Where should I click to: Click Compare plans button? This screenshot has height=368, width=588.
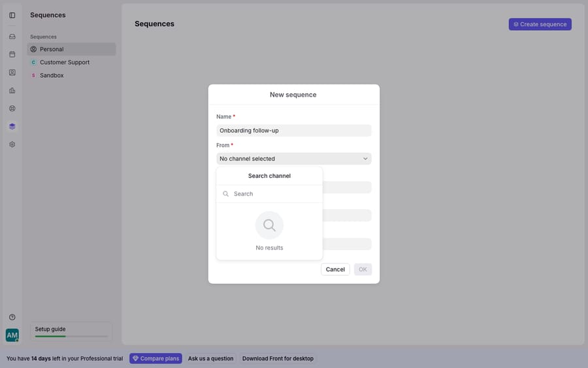[x=155, y=359]
